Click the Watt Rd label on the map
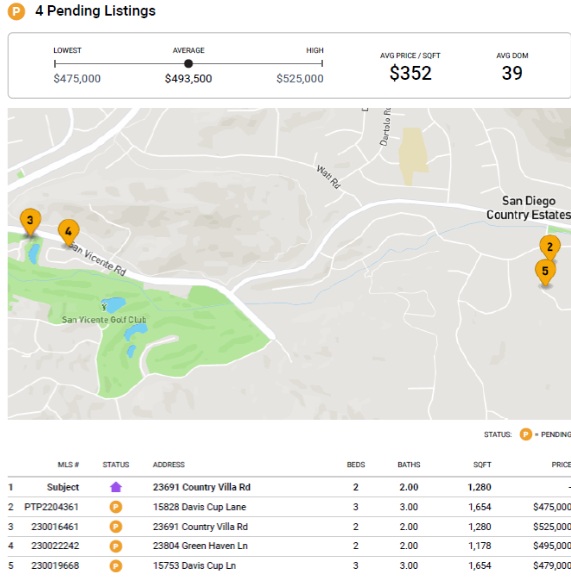Screen dimensions: 571x578 coord(328,177)
